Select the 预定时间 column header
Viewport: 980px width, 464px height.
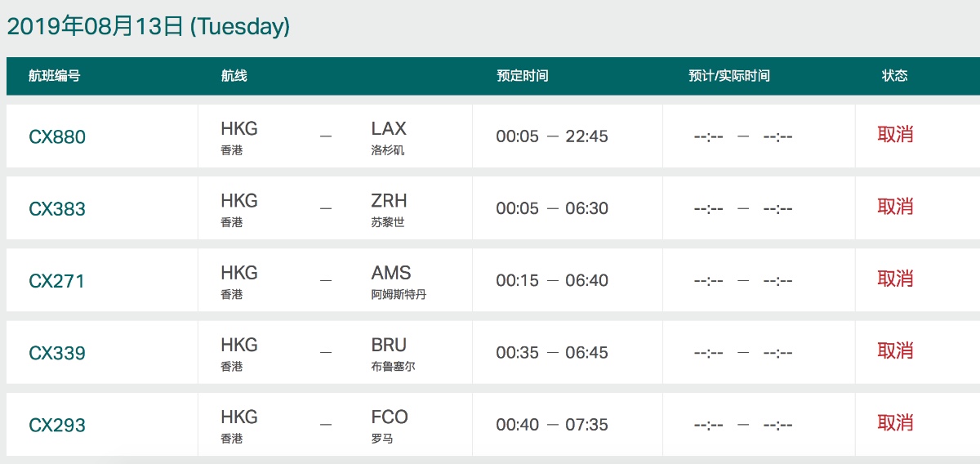click(523, 76)
